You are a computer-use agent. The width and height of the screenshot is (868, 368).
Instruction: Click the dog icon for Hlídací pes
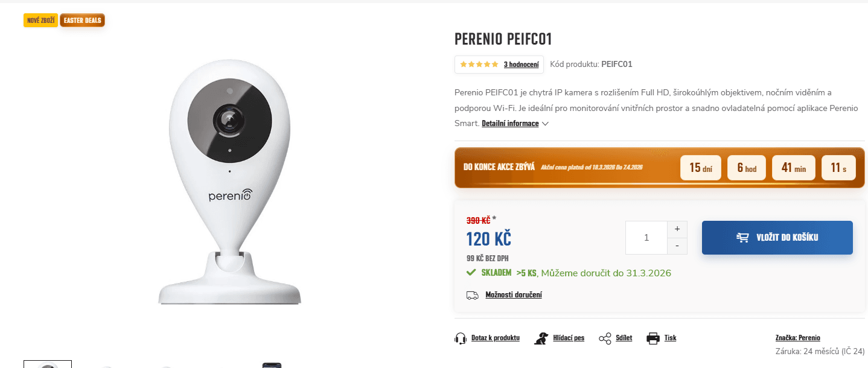point(540,338)
